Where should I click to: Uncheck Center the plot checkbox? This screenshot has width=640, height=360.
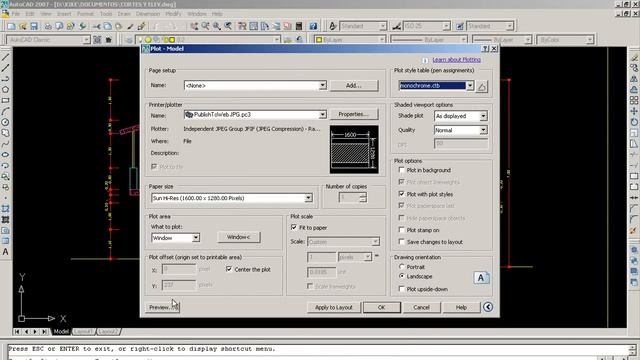(229, 269)
